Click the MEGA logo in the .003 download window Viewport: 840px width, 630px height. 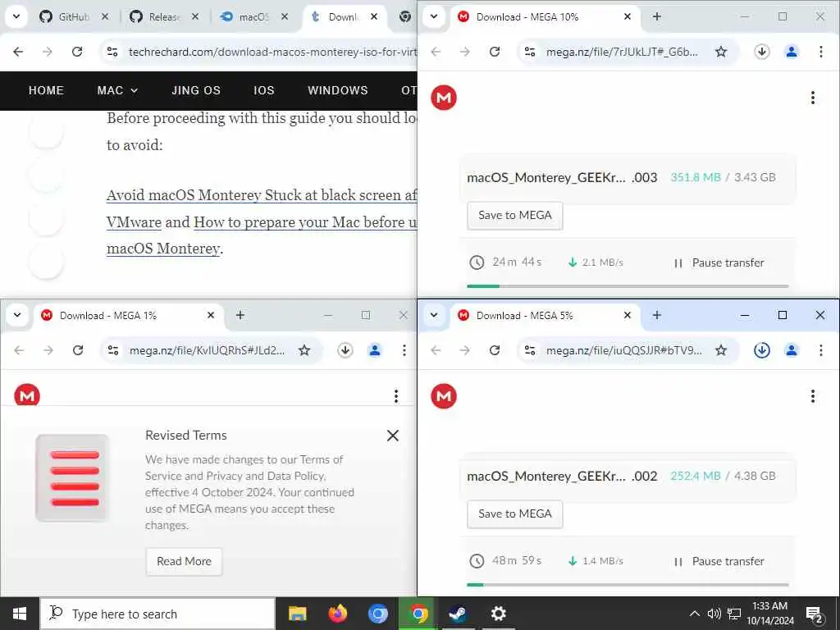(444, 98)
